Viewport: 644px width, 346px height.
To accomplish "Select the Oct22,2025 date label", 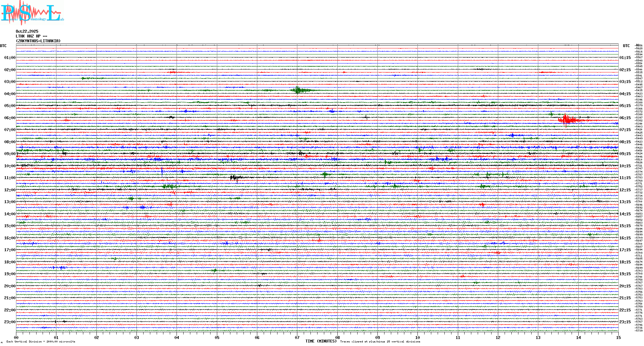I will coord(27,31).
